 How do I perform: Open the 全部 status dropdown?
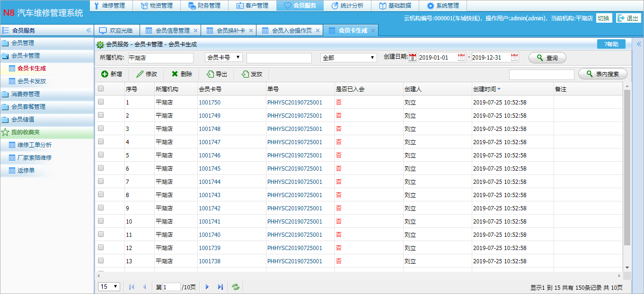[x=349, y=58]
